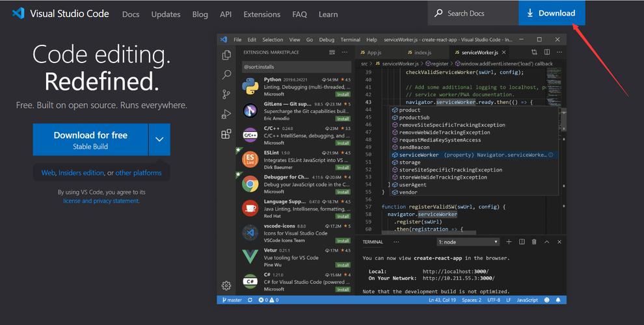The image size is (644, 325).
Task: Click the blue Download button in header
Action: 552,13
